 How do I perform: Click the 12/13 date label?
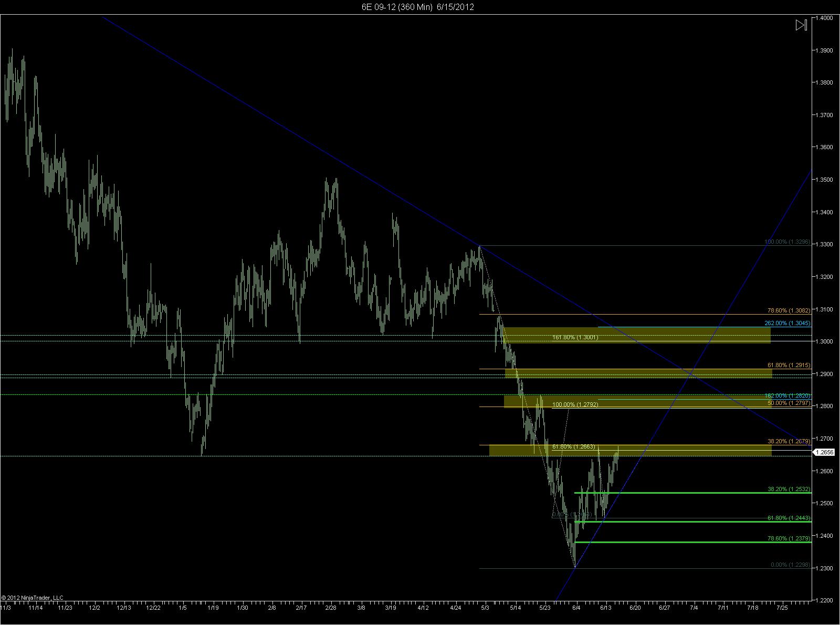124,608
